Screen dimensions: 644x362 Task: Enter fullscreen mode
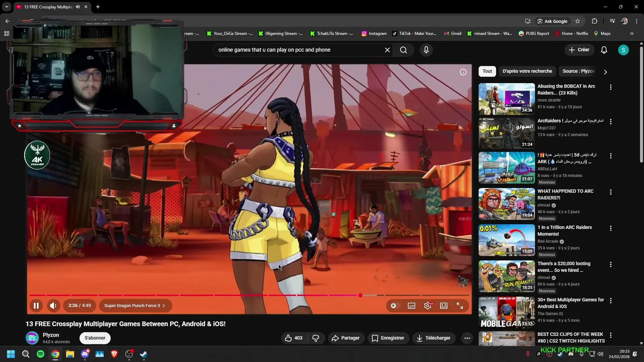460,306
